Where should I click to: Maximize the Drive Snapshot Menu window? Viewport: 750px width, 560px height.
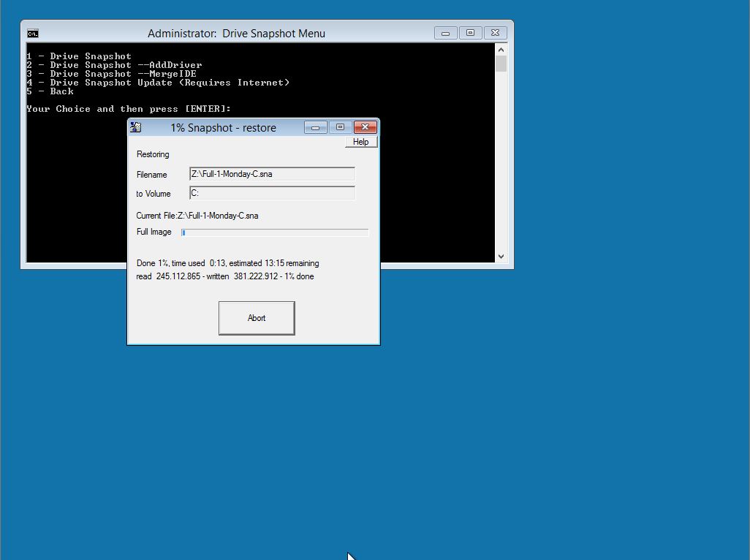[x=470, y=33]
